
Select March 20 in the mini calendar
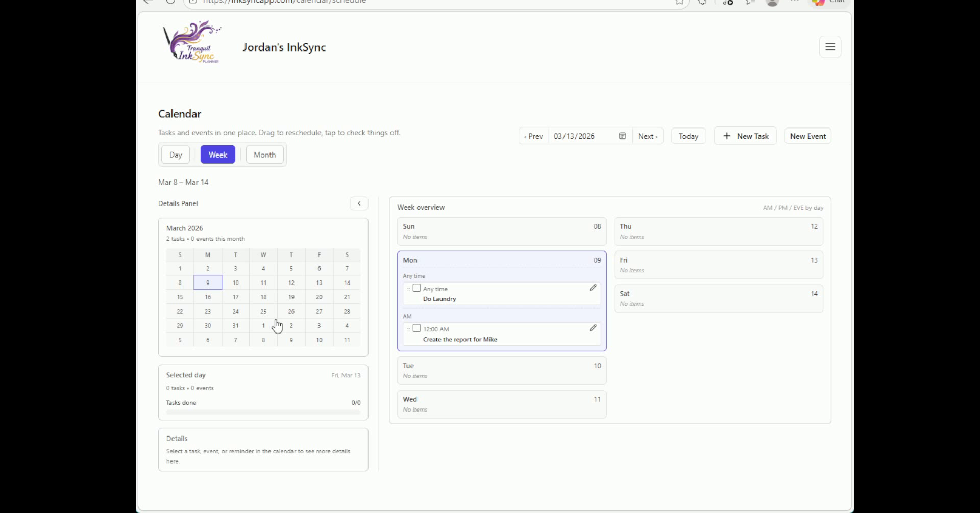[319, 297]
